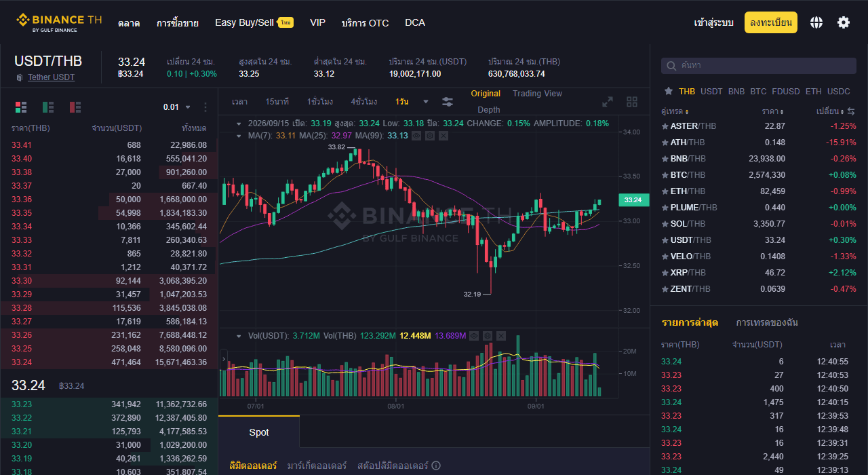The height and width of the screenshot is (475, 868).
Task: Favorite PLUME/THB with its star
Action: point(665,208)
